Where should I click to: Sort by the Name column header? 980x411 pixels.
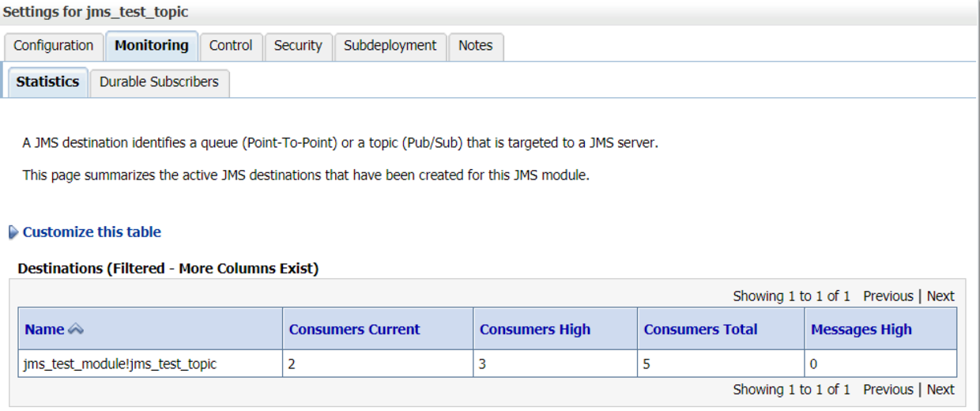(x=44, y=330)
